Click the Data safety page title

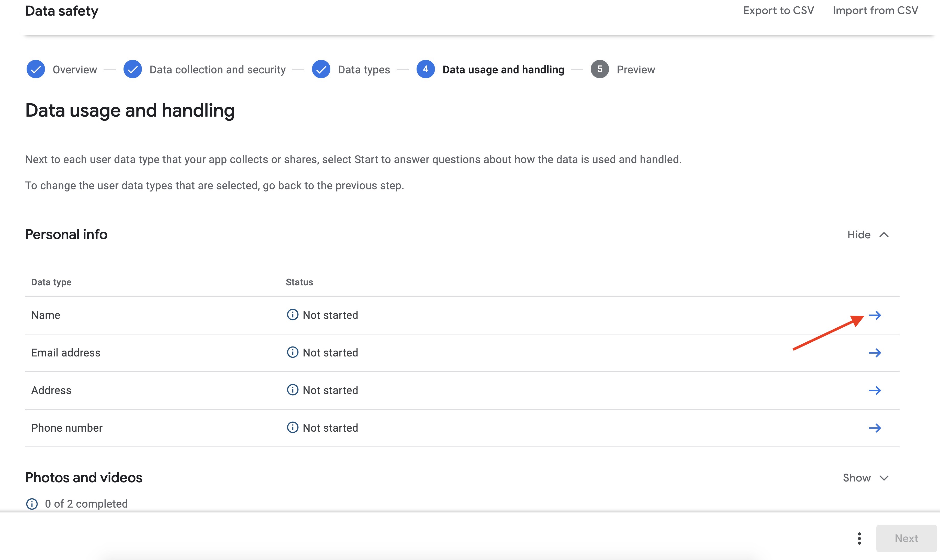[x=62, y=11]
